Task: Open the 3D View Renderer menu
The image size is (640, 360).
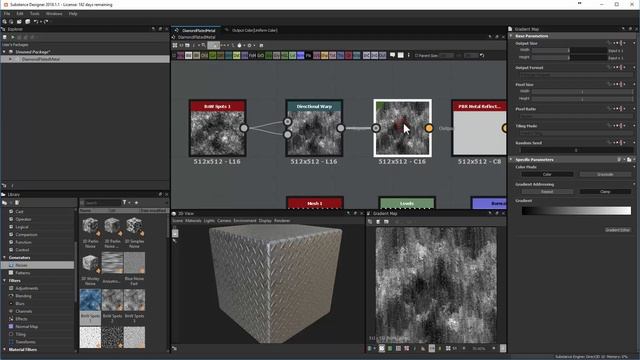Action: 282,221
